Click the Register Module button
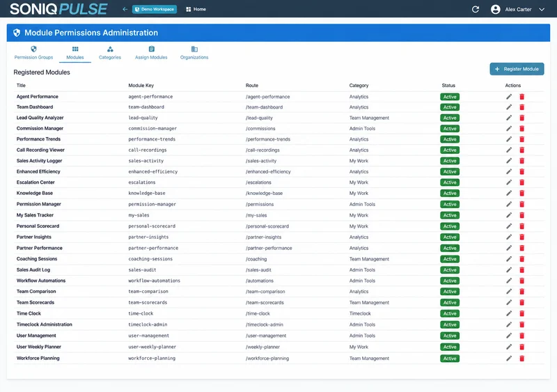557x392 pixels. point(517,69)
